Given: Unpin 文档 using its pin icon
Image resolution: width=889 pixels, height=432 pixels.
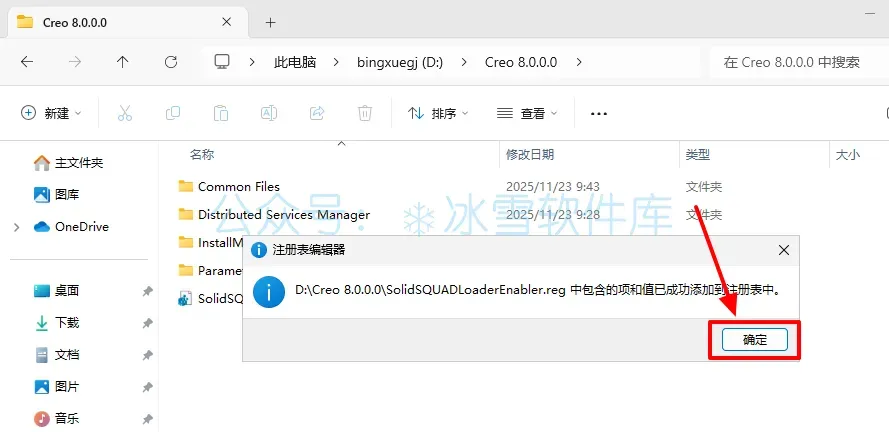Looking at the screenshot, I should [147, 355].
